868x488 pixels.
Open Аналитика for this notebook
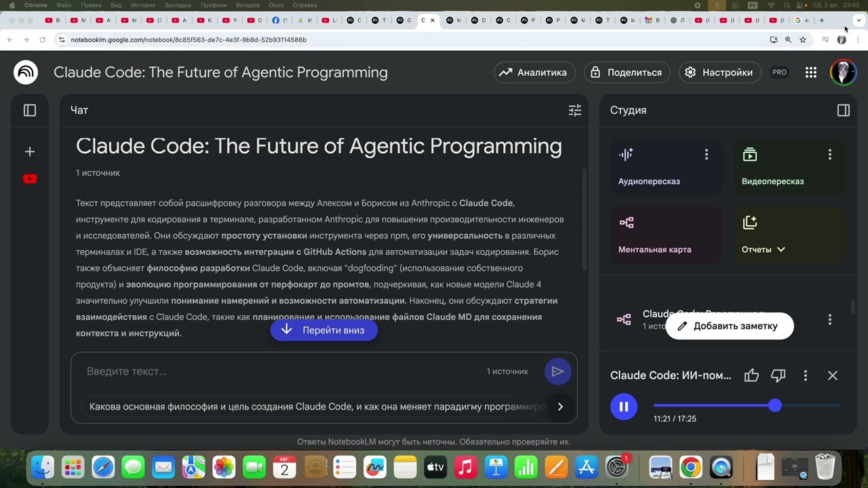tap(534, 73)
